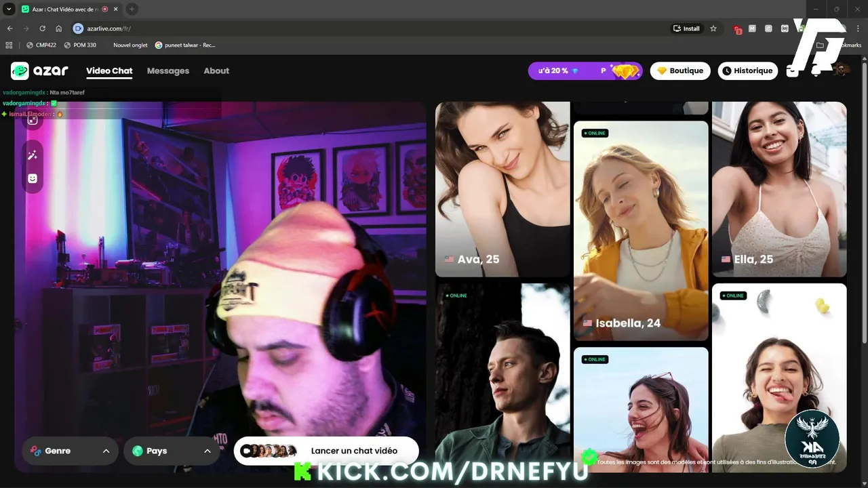This screenshot has height=488, width=868.
Task: Open the profile avatar menu
Action: tap(842, 70)
